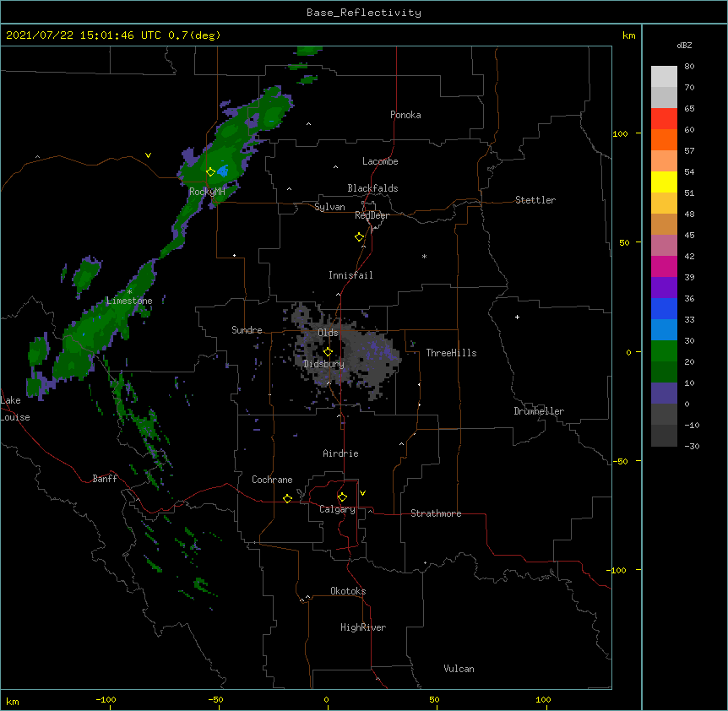
Task: Click the Ponoka city label
Action: 405,115
